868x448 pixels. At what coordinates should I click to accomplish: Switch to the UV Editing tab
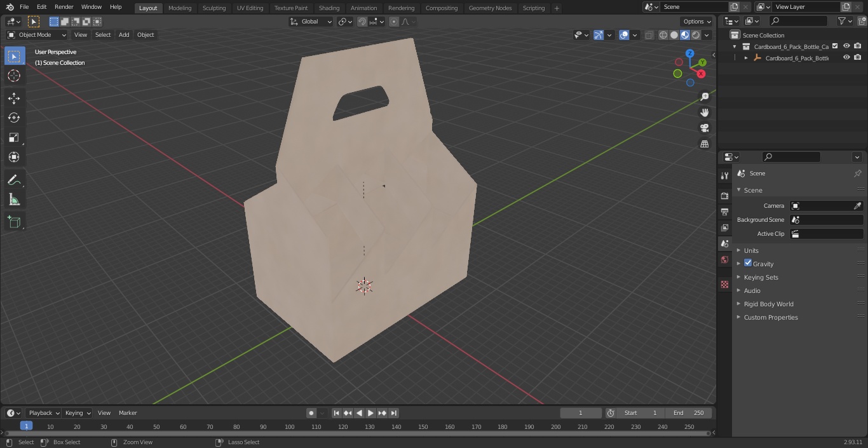click(x=250, y=8)
